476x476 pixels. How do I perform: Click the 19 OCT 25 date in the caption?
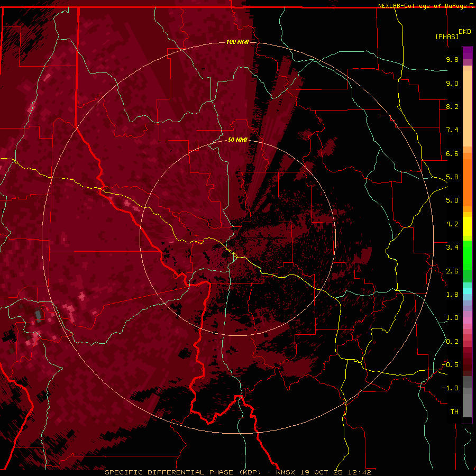click(322, 472)
